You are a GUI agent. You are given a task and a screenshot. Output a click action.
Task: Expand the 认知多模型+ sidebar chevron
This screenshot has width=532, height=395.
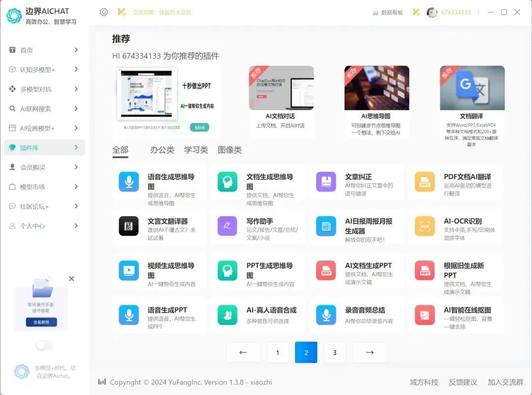76,70
